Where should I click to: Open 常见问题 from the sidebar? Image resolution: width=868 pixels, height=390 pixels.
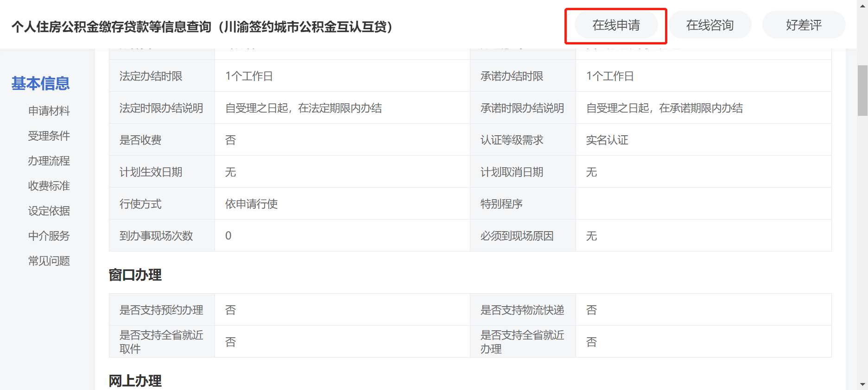[49, 261]
